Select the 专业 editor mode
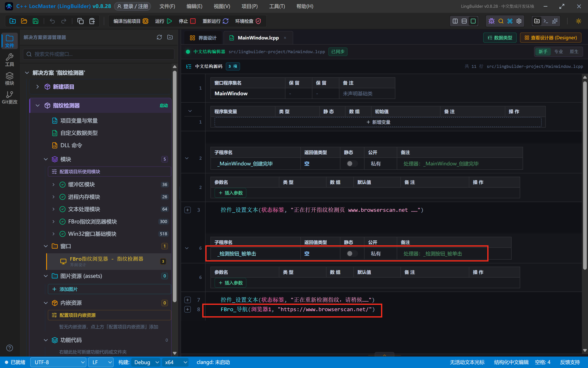 click(558, 52)
